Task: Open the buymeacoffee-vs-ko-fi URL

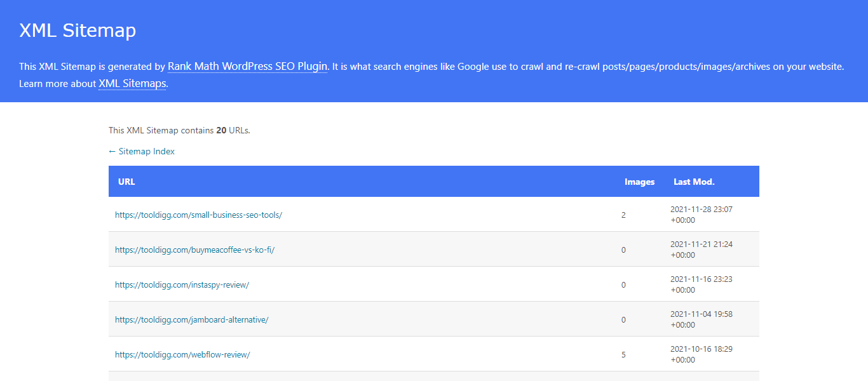Action: 194,250
